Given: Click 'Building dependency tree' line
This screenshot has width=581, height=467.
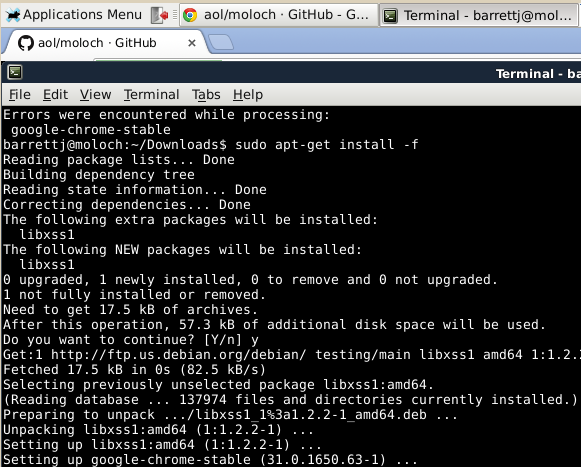Looking at the screenshot, I should 99,175.
